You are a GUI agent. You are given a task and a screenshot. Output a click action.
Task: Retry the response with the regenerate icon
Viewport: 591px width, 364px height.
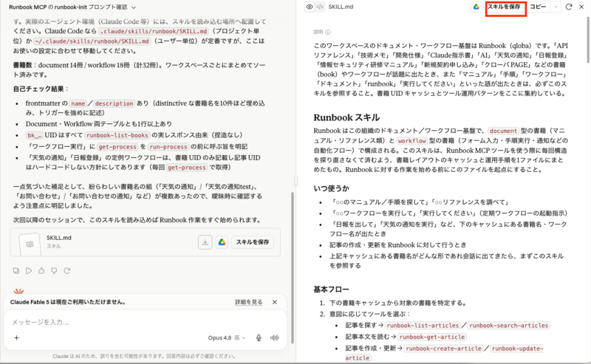(x=67, y=270)
